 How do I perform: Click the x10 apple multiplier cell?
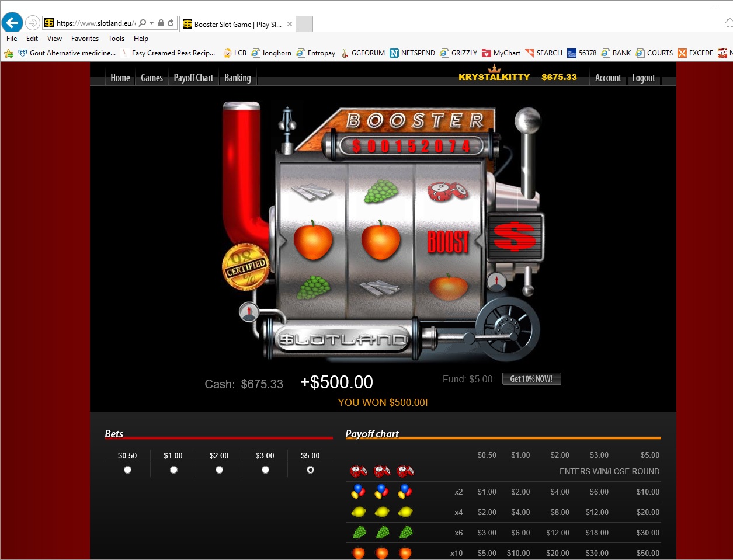pos(456,553)
